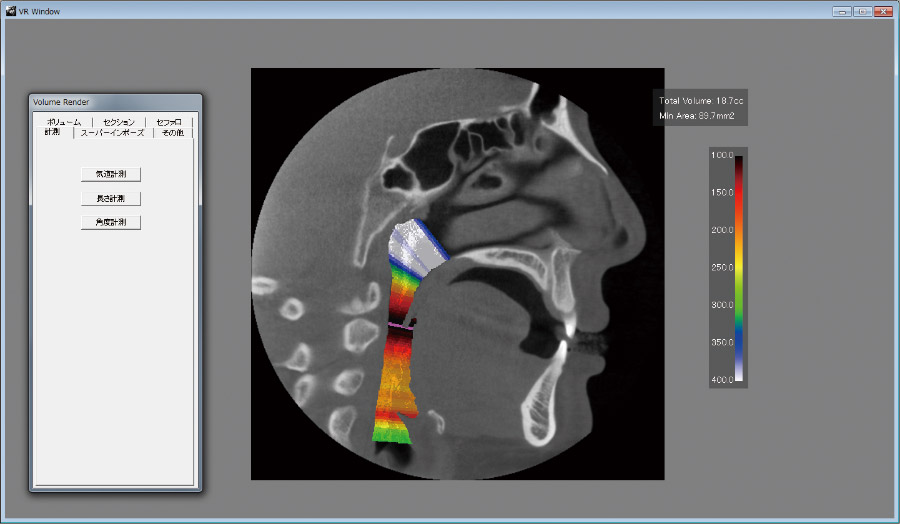Open the 計測 tab
900x524 pixels.
(52, 132)
